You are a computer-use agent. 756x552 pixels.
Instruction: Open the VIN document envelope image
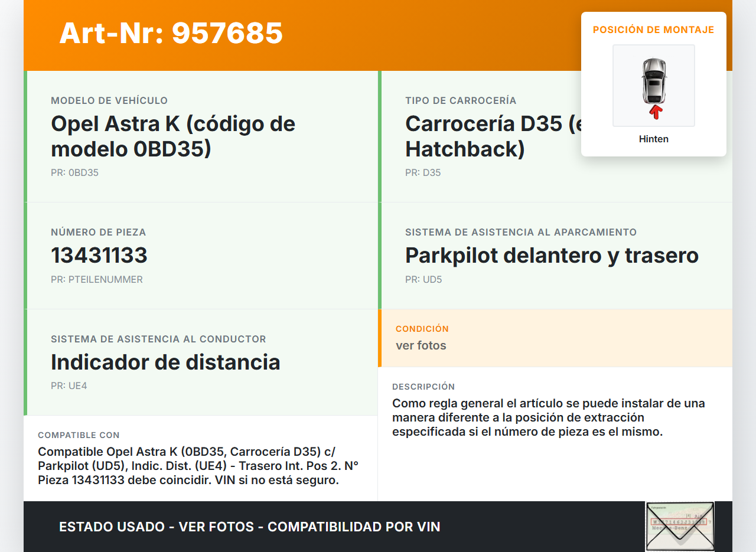[680, 527]
